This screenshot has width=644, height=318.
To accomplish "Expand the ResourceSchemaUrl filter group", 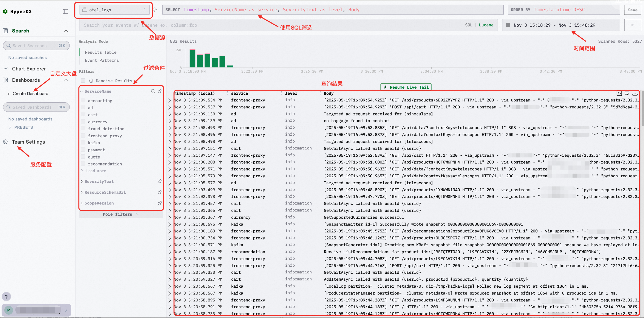I will (x=105, y=192).
